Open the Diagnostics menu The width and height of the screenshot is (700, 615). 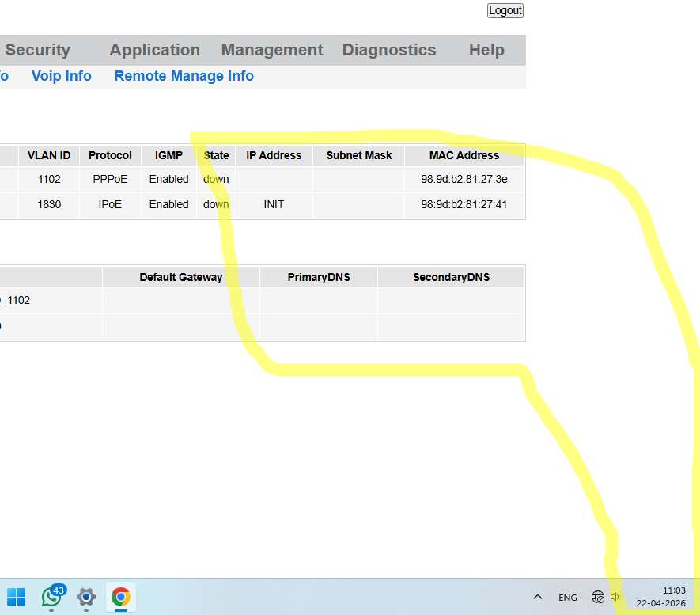click(x=389, y=50)
